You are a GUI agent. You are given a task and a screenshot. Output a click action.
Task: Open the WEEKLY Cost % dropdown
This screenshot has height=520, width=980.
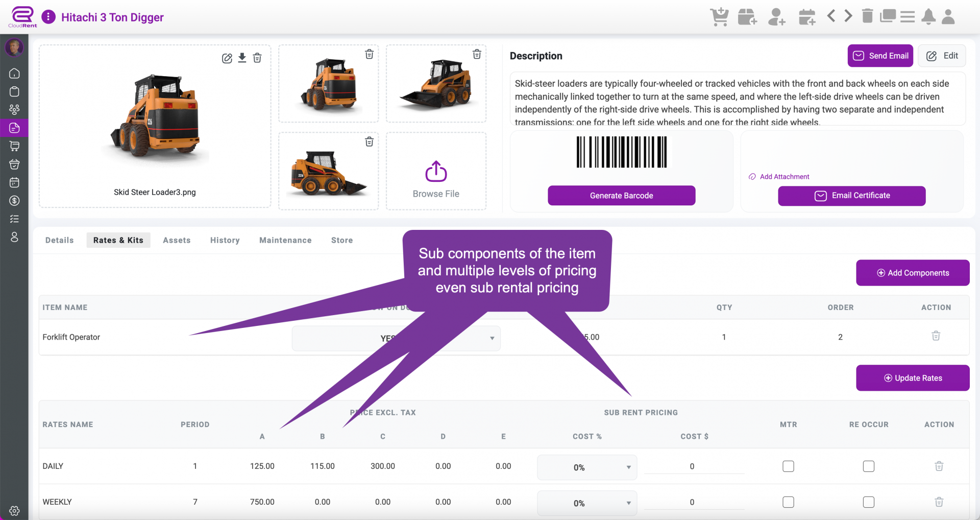[587, 503]
